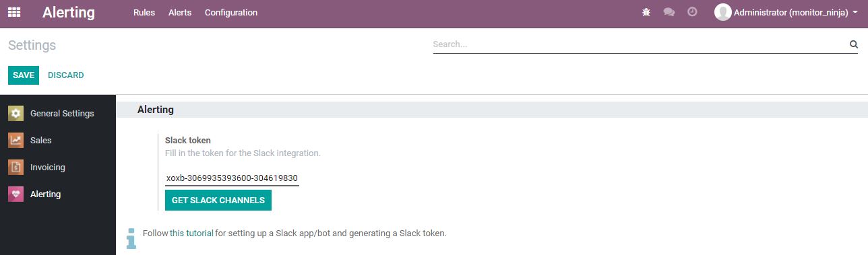Click the Administrator avatar picture

coord(723,12)
